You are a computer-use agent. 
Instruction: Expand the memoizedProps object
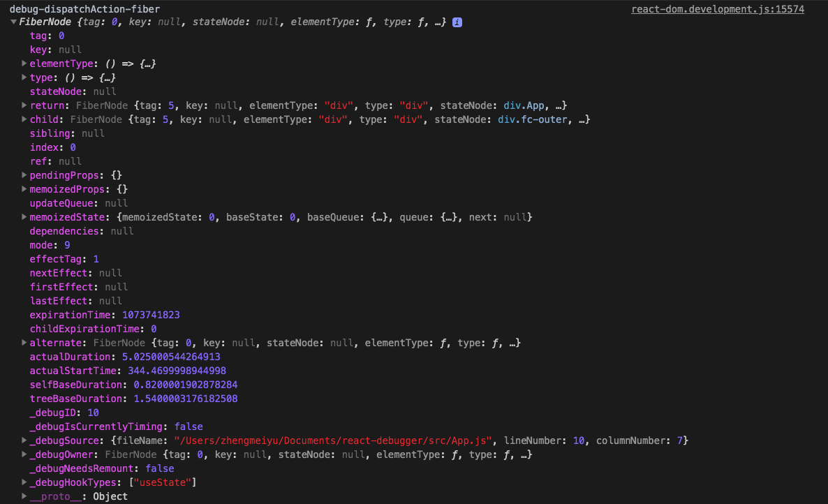coord(24,189)
